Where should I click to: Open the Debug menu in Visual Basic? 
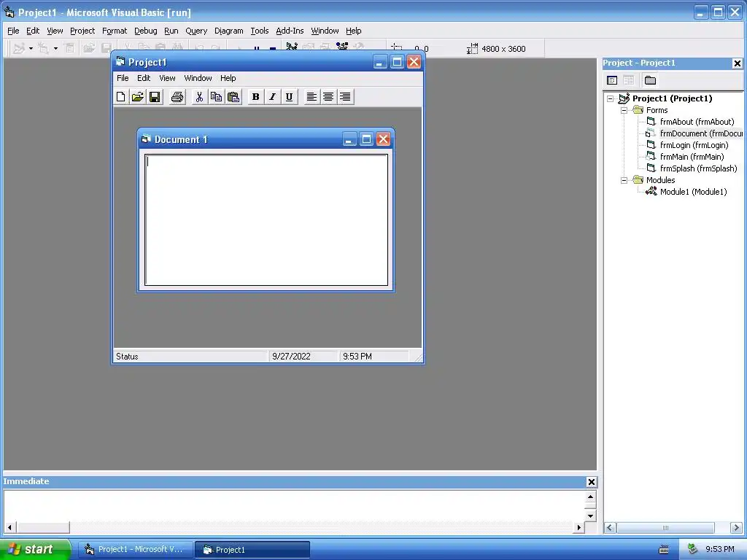[x=145, y=31]
